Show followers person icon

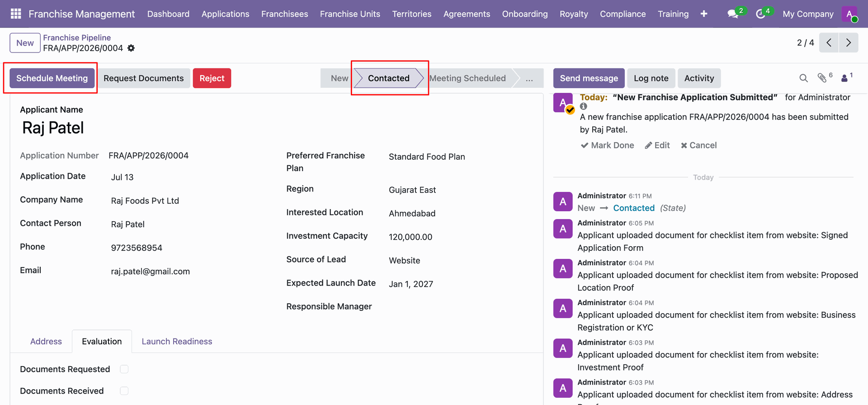pos(844,78)
